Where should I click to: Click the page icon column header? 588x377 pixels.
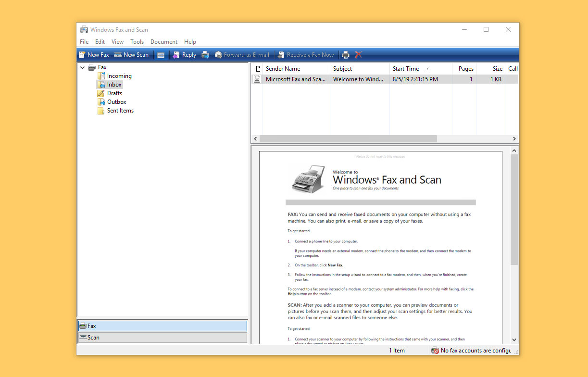[x=258, y=69]
